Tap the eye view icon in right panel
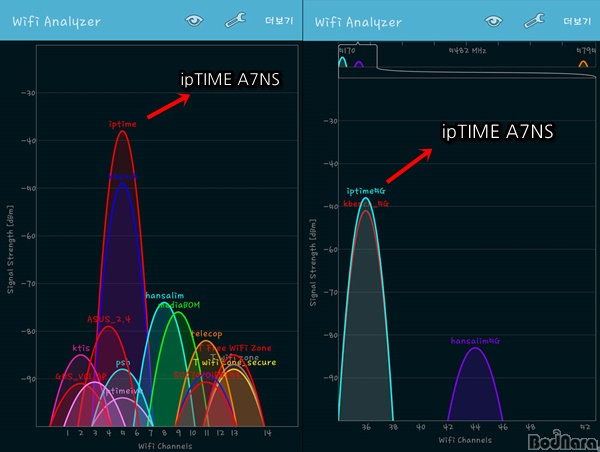The width and height of the screenshot is (600, 452). click(x=493, y=21)
